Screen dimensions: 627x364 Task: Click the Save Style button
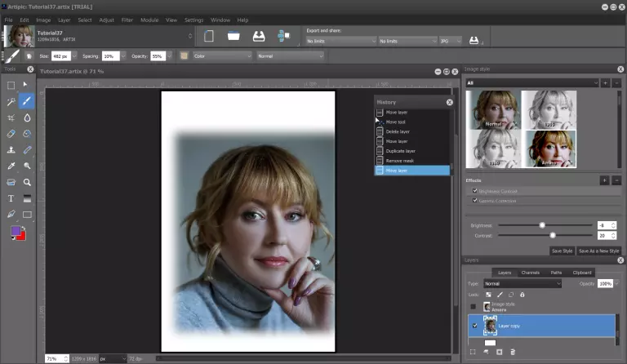pos(561,251)
